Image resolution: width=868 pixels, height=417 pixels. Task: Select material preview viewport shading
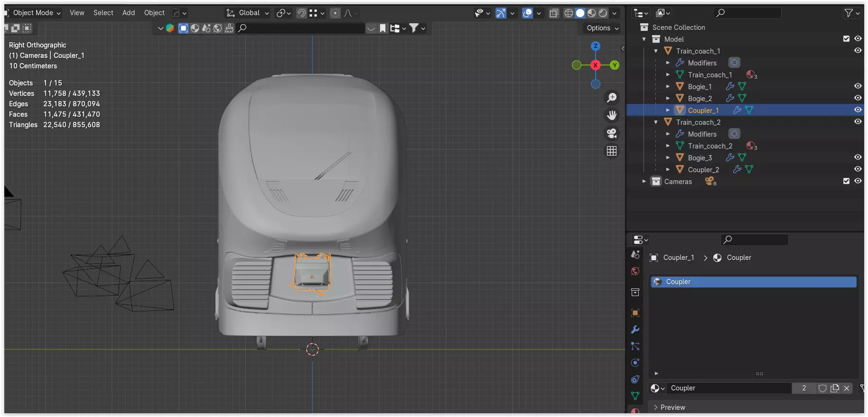tap(592, 13)
